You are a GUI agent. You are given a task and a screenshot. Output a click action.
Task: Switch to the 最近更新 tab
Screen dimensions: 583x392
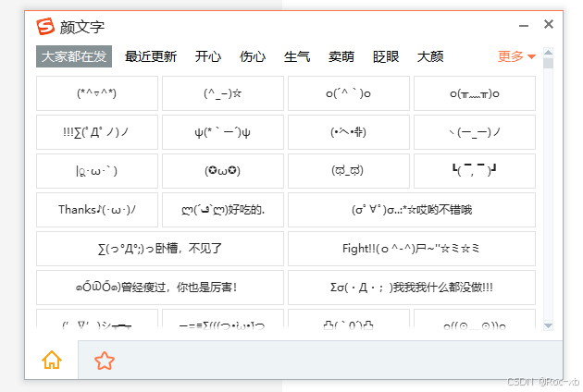pyautogui.click(x=151, y=56)
